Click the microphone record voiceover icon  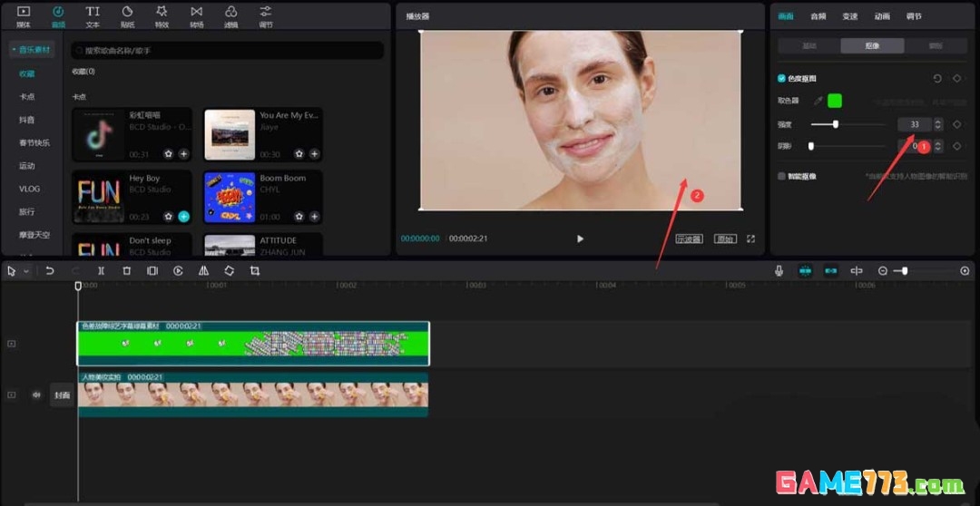click(x=779, y=271)
